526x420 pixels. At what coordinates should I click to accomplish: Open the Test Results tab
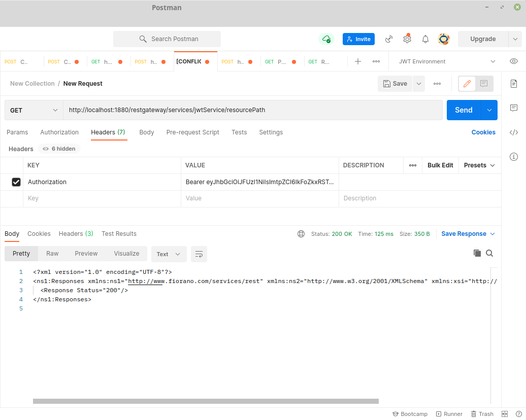[119, 234]
